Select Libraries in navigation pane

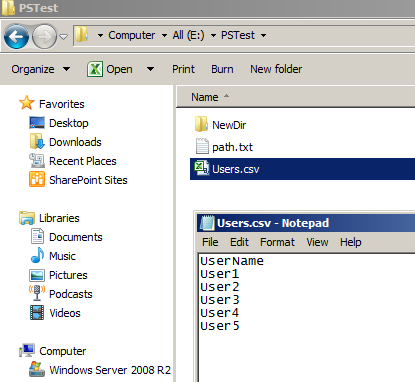coord(59,218)
